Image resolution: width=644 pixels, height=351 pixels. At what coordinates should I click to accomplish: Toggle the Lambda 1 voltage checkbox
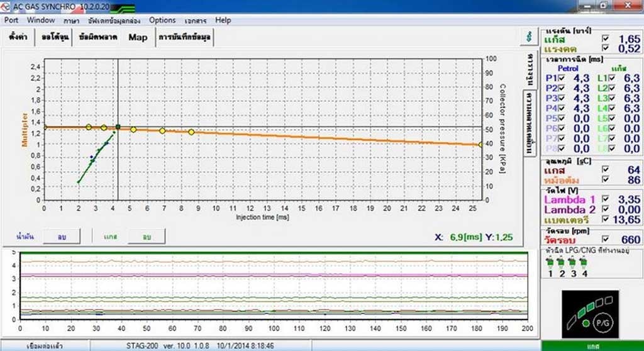click(x=605, y=199)
